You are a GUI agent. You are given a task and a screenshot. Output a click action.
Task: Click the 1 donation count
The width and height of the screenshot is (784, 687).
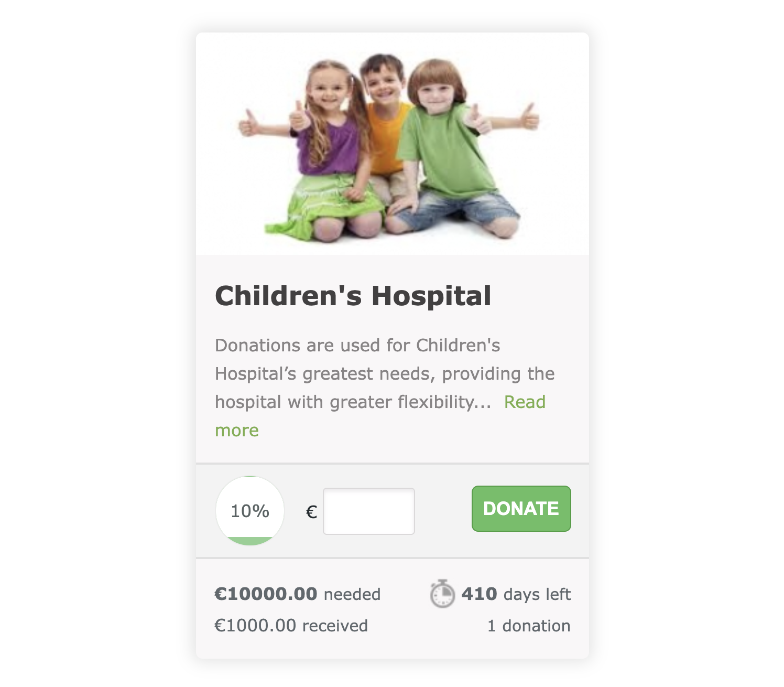(x=529, y=626)
